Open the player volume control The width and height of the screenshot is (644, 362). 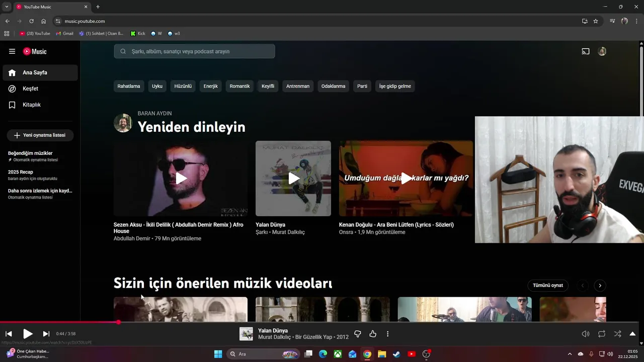586,334
